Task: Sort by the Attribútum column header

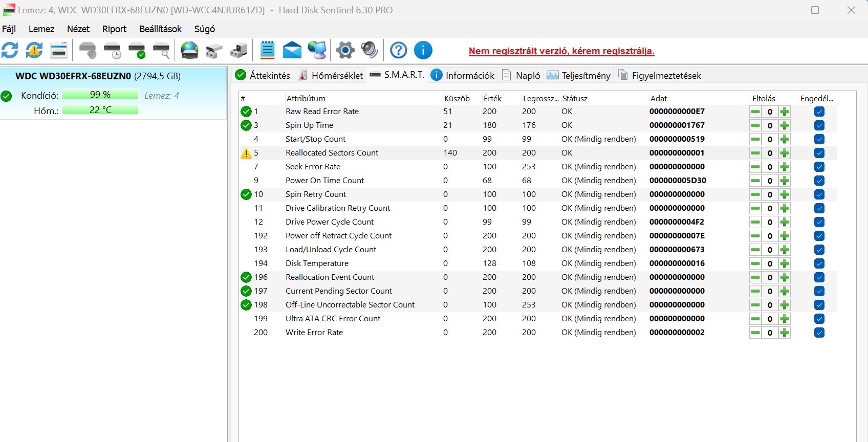Action: [363, 98]
